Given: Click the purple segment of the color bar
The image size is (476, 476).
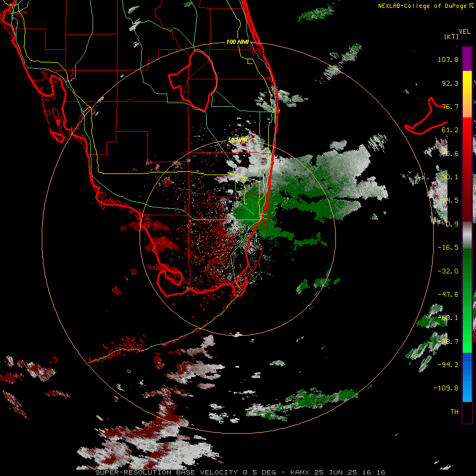Looking at the screenshot, I should (467, 59).
